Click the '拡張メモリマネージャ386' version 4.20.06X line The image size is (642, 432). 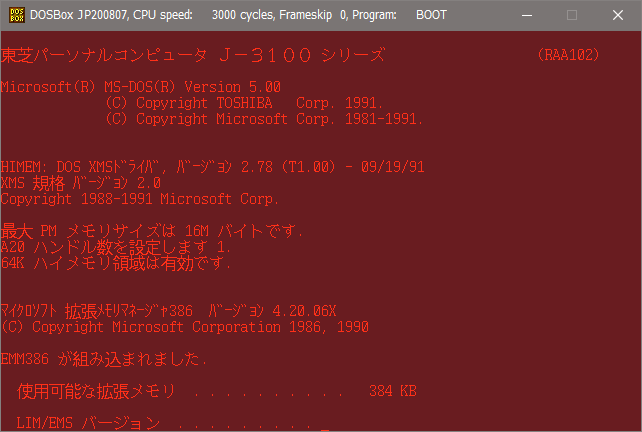click(x=168, y=311)
